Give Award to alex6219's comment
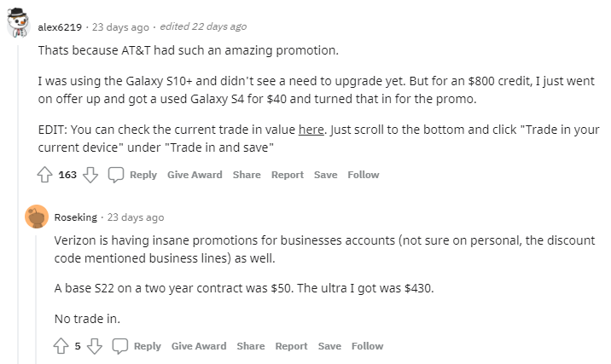The image size is (611, 364). pyautogui.click(x=195, y=175)
